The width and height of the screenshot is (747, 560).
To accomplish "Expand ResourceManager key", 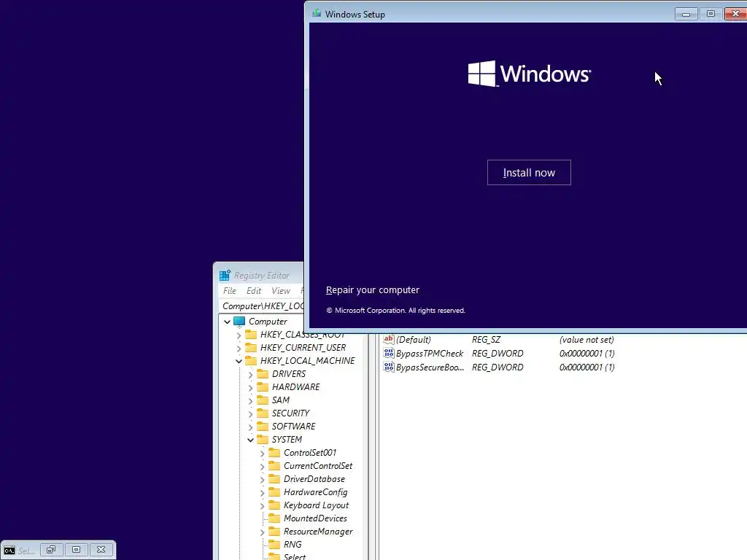I will coord(263,532).
